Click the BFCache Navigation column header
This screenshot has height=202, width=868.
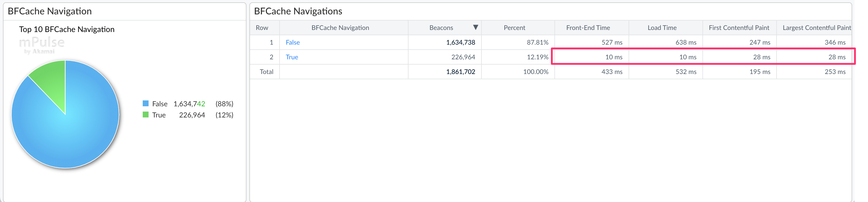pyautogui.click(x=340, y=28)
